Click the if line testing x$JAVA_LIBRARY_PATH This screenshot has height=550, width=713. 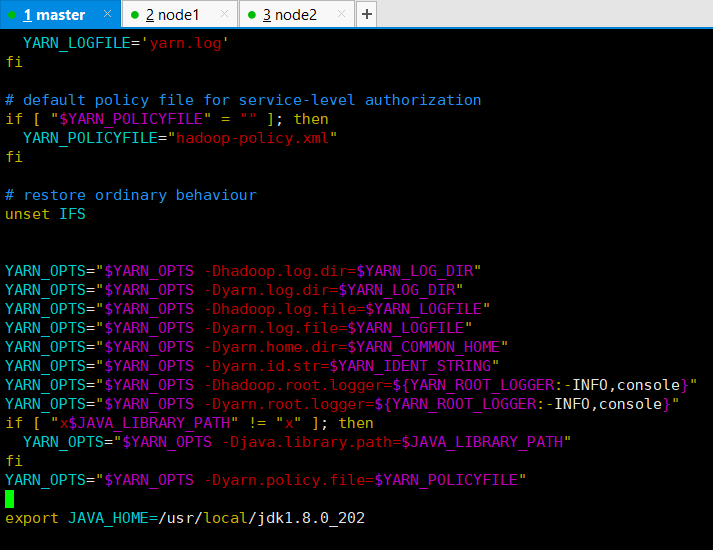click(189, 423)
